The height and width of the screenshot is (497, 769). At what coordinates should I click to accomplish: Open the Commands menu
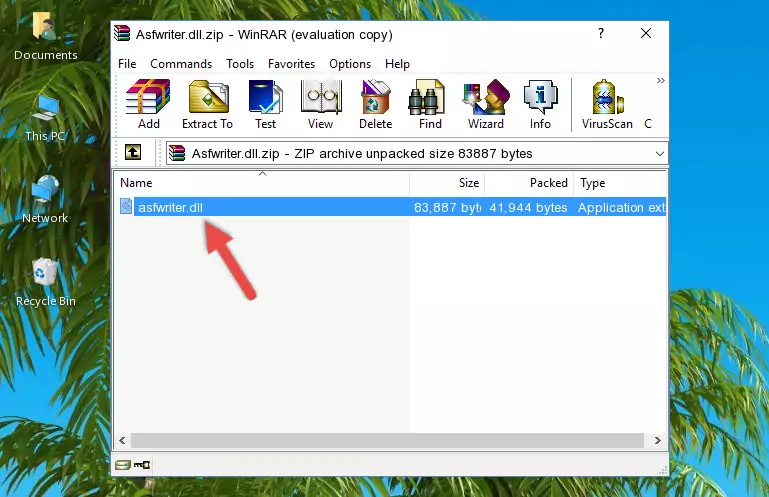(x=181, y=64)
